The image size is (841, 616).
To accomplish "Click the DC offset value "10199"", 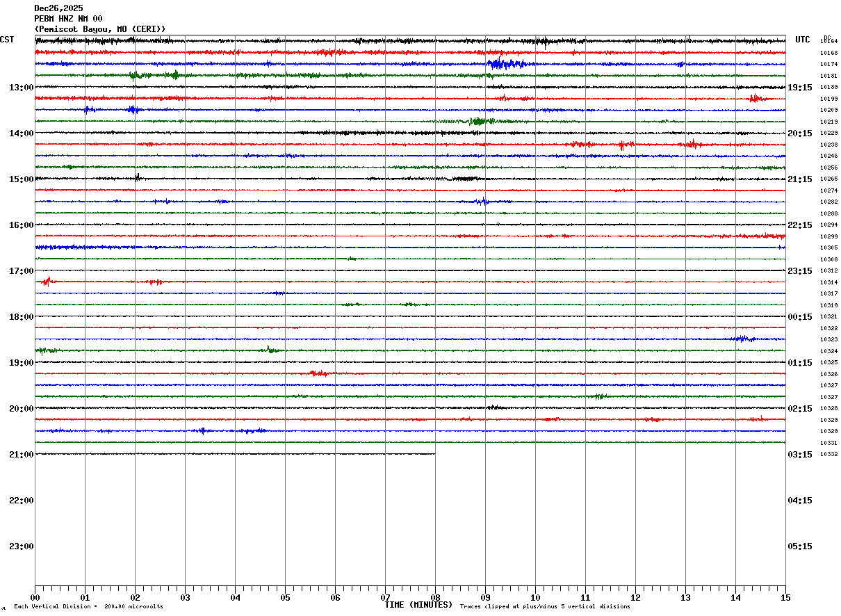I will pyautogui.click(x=829, y=99).
